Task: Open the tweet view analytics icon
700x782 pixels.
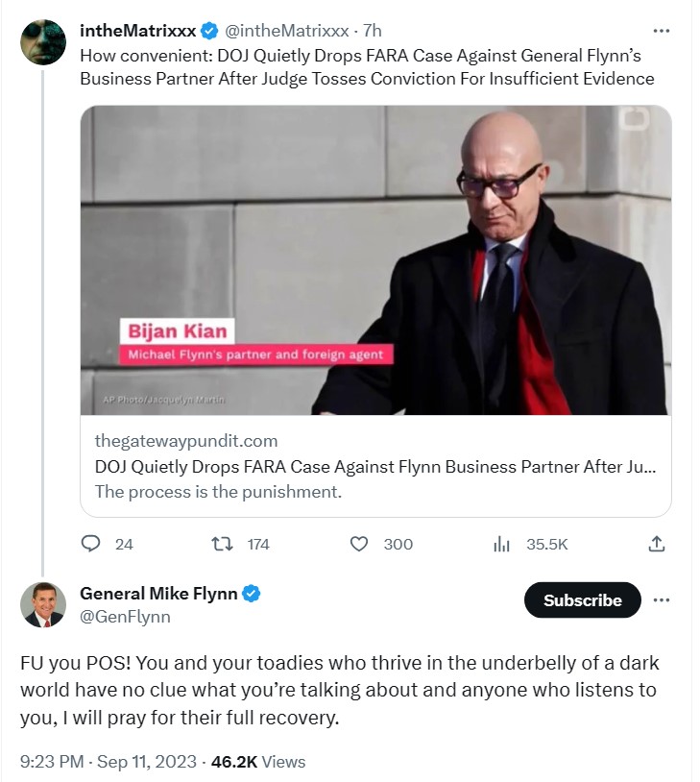Action: [x=501, y=544]
